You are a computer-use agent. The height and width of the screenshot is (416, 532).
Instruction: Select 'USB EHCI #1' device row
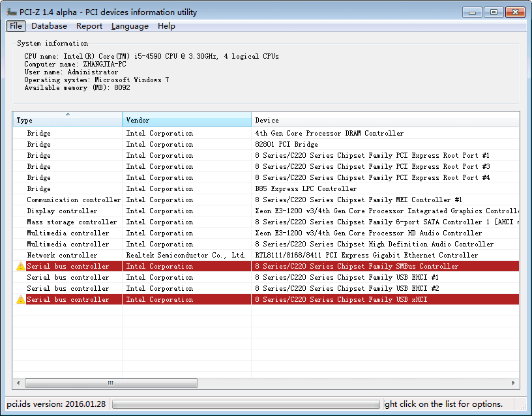pos(266,278)
